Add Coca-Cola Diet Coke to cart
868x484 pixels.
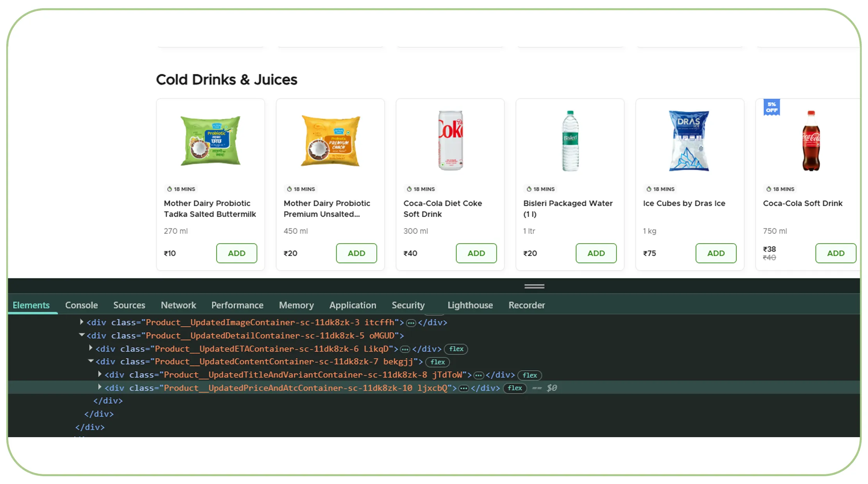pos(476,253)
